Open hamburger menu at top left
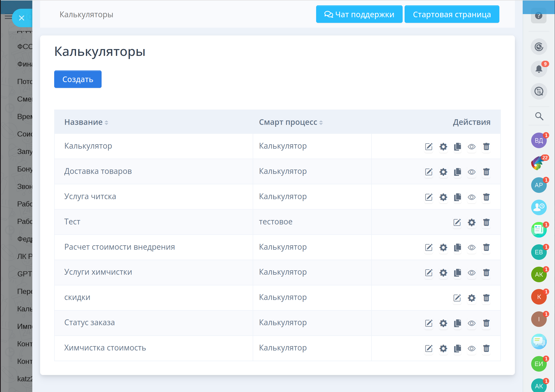 point(8,17)
